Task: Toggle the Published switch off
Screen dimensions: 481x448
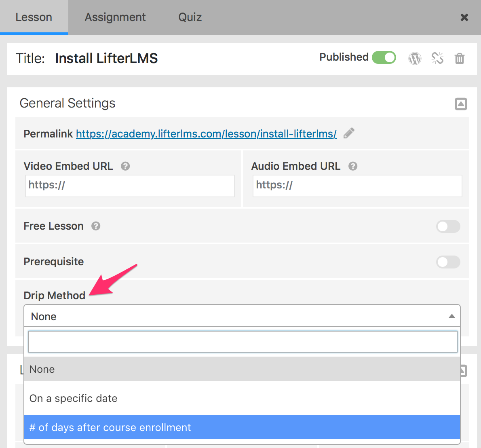Action: (x=384, y=57)
